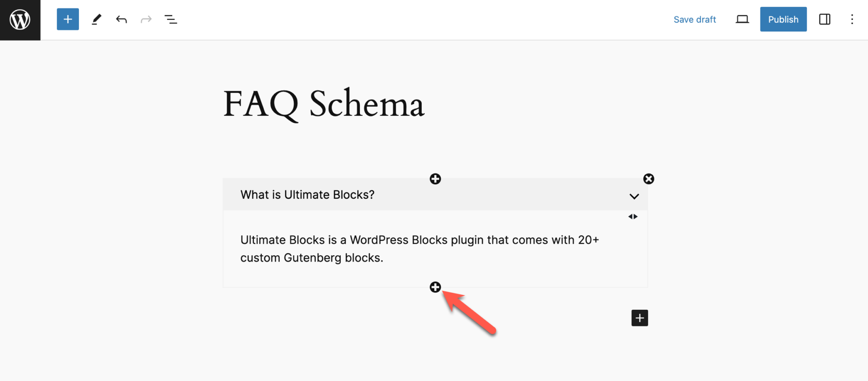Toggle the editor settings sidebar panel
Viewport: 868px width, 381px height.
pyautogui.click(x=824, y=19)
